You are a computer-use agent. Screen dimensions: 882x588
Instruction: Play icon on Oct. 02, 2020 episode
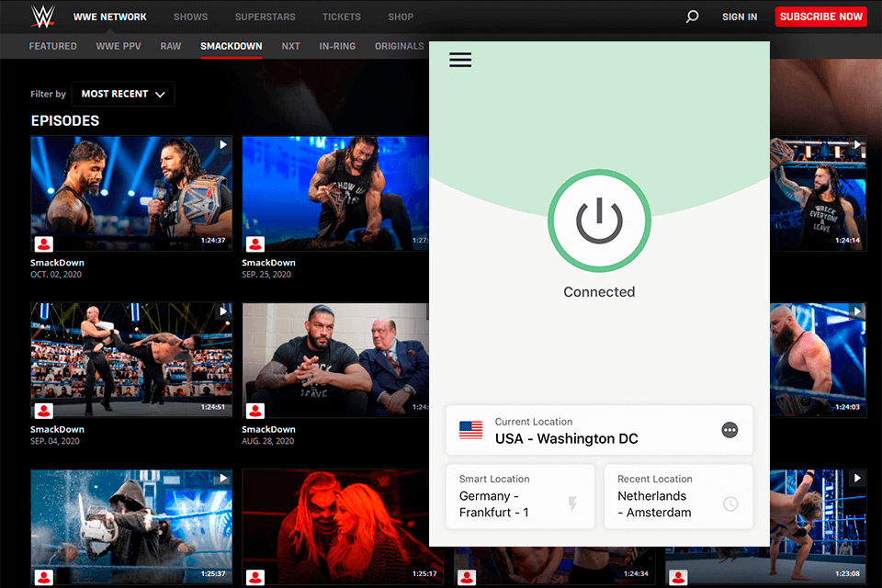pos(223,144)
